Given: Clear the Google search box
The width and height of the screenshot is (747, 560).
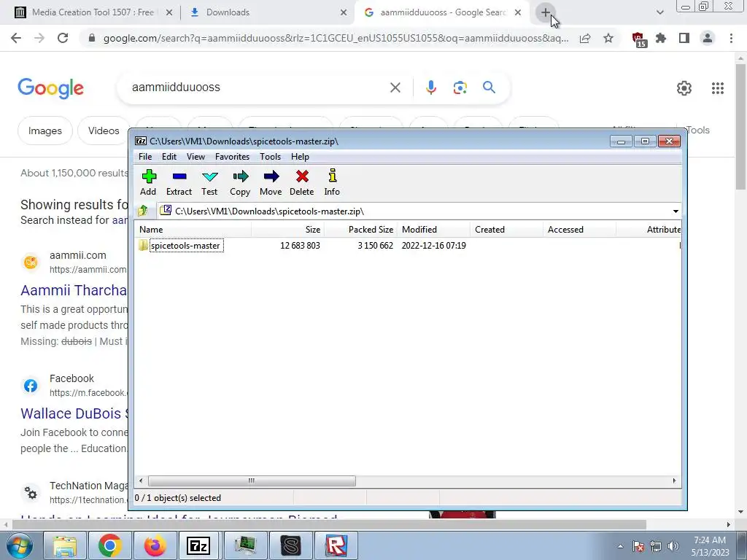Looking at the screenshot, I should click(x=395, y=87).
